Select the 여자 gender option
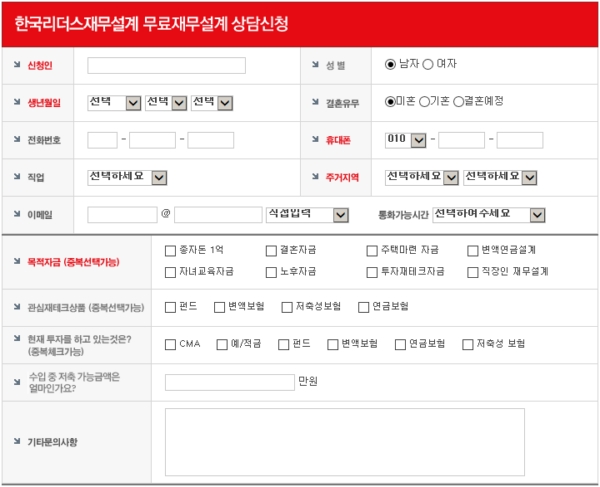 (429, 64)
